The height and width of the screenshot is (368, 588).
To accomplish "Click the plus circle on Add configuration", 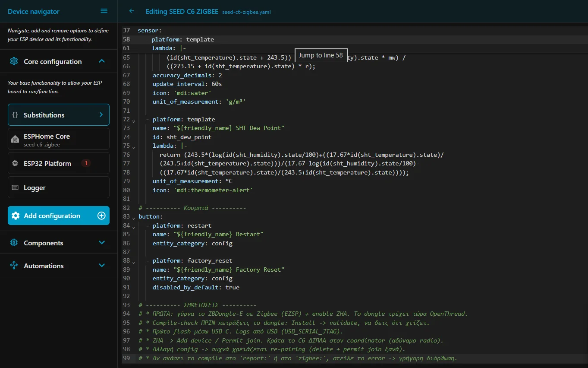I will pos(101,216).
